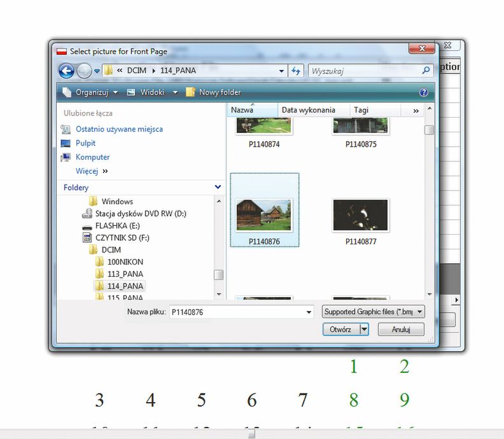This screenshot has width=504, height=439.
Task: Go to Pulpit favorite link
Action: point(85,143)
